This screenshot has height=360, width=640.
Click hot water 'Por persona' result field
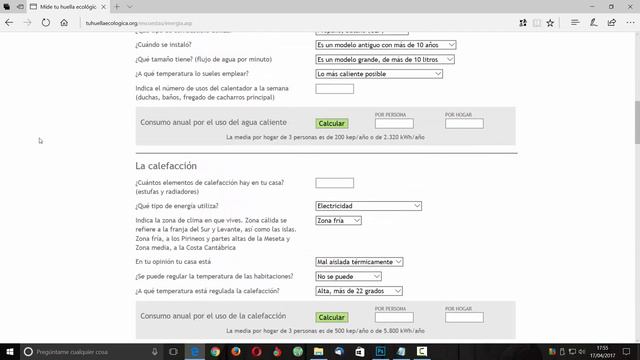[x=394, y=123]
